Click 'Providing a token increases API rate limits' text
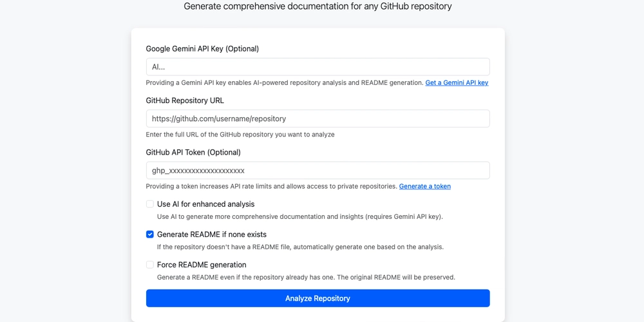Screen dimensions: 644x322 pos(272,186)
